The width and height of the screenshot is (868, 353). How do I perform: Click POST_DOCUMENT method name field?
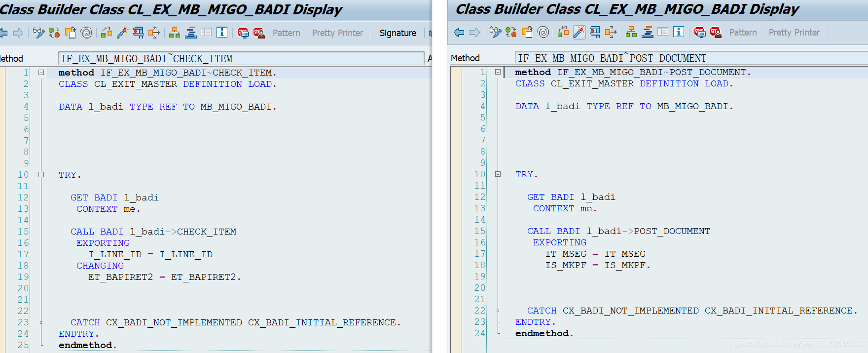click(691, 58)
